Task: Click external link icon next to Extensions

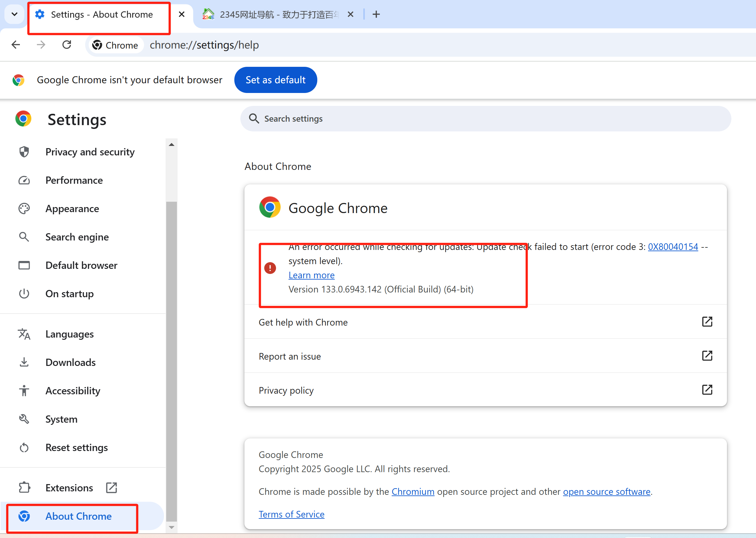Action: tap(111, 488)
